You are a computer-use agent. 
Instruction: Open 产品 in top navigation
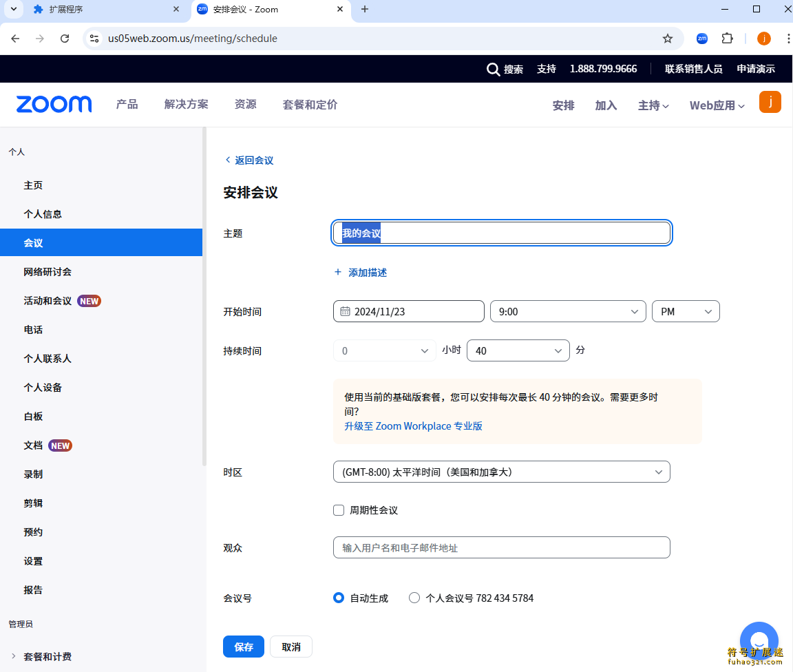pyautogui.click(x=127, y=104)
